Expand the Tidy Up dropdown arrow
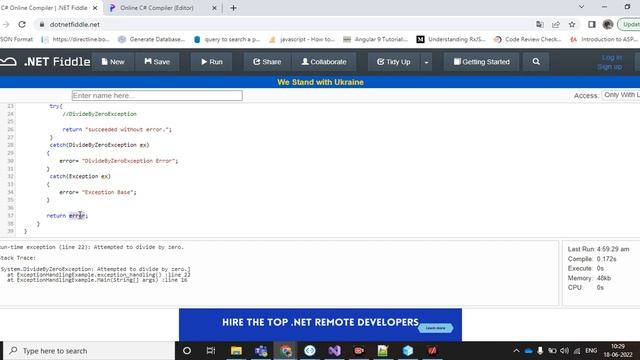640x360 pixels. 426,62
